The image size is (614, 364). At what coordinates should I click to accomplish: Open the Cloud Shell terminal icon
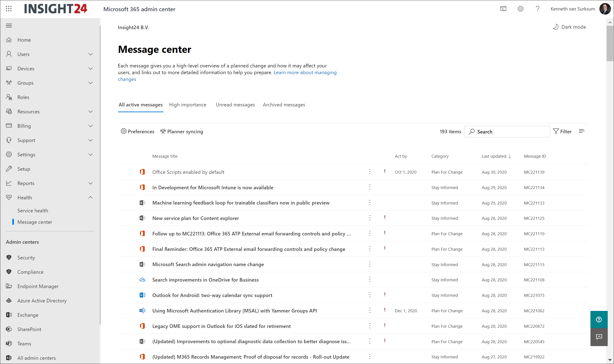pyautogui.click(x=503, y=9)
